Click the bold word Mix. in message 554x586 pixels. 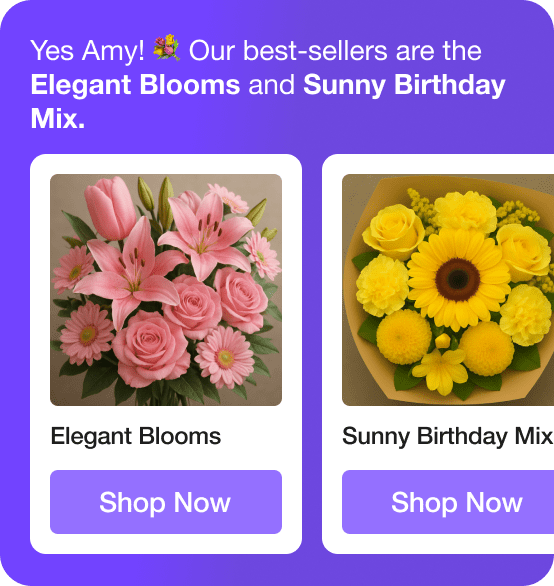point(58,118)
